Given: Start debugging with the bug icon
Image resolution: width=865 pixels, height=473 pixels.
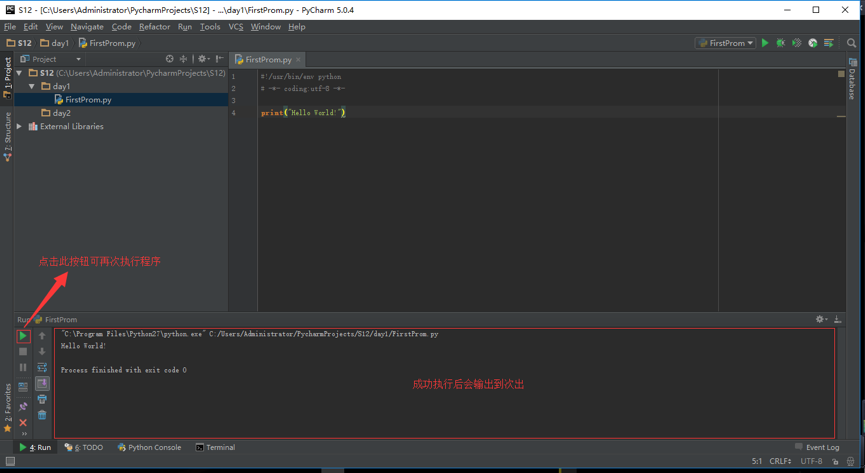Looking at the screenshot, I should 781,43.
